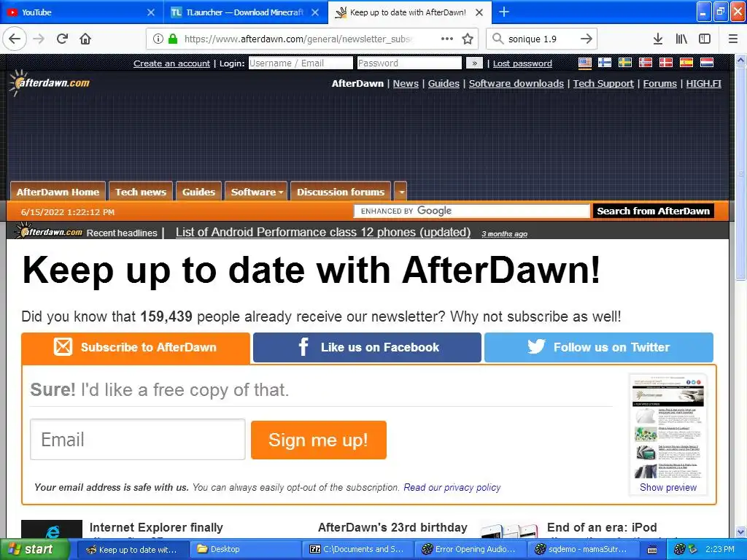Click the browser address bar URL
Screen dimensions: 747x560
click(298, 39)
